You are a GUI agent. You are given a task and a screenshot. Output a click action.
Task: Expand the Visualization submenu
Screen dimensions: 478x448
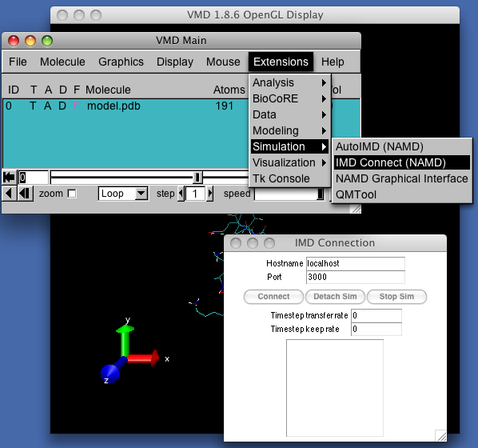click(289, 162)
